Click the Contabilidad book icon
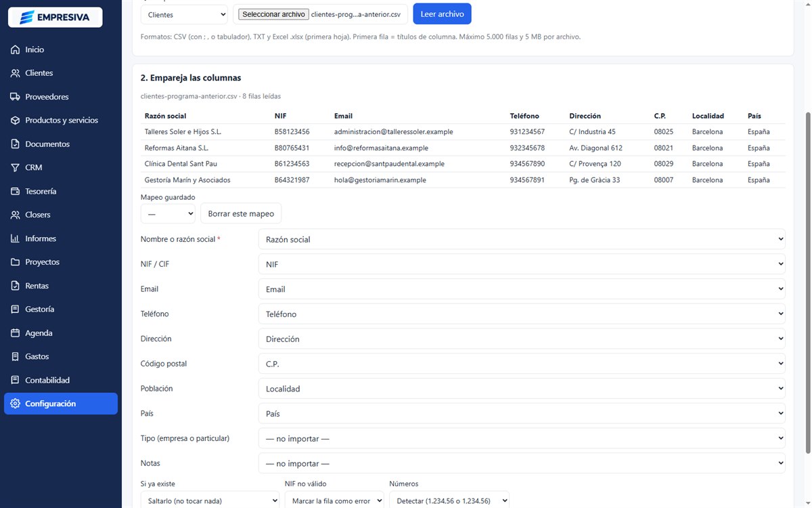Image resolution: width=812 pixels, height=508 pixels. [x=15, y=380]
